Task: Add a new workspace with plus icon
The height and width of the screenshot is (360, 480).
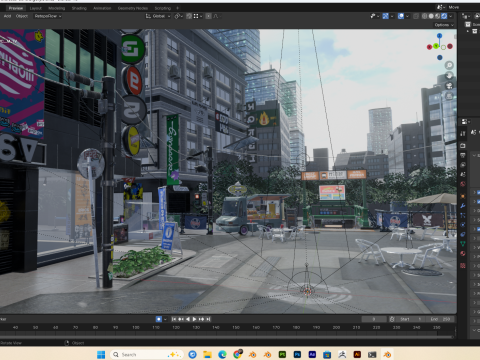Action: [x=177, y=8]
